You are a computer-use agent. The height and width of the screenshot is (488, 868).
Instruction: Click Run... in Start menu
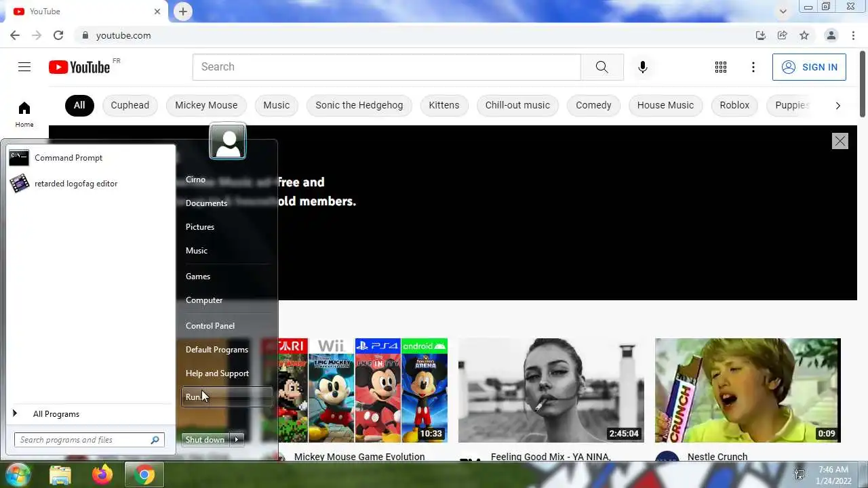(x=226, y=397)
